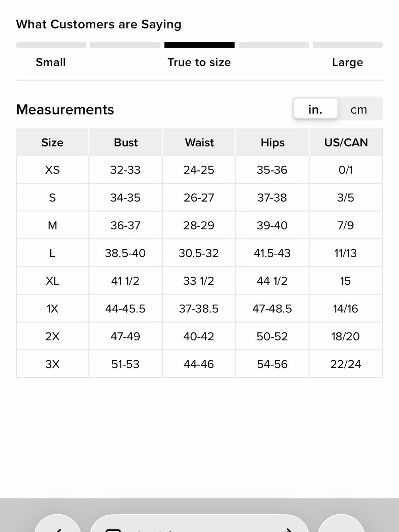Viewport: 399px width, 532px height.
Task: Tap the browser back arrow button
Action: click(x=57, y=524)
